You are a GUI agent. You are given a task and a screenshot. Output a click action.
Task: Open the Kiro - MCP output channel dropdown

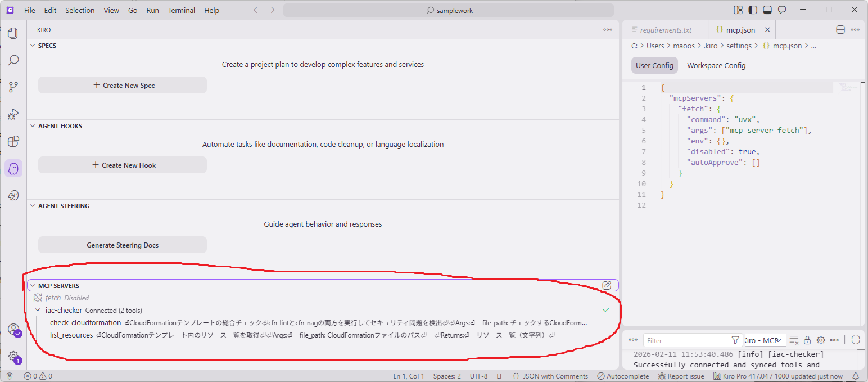click(763, 340)
